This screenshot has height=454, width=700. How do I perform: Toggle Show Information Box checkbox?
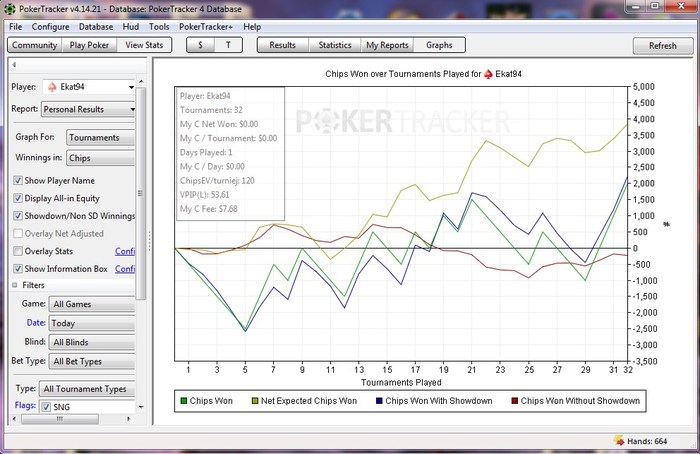(x=18, y=269)
